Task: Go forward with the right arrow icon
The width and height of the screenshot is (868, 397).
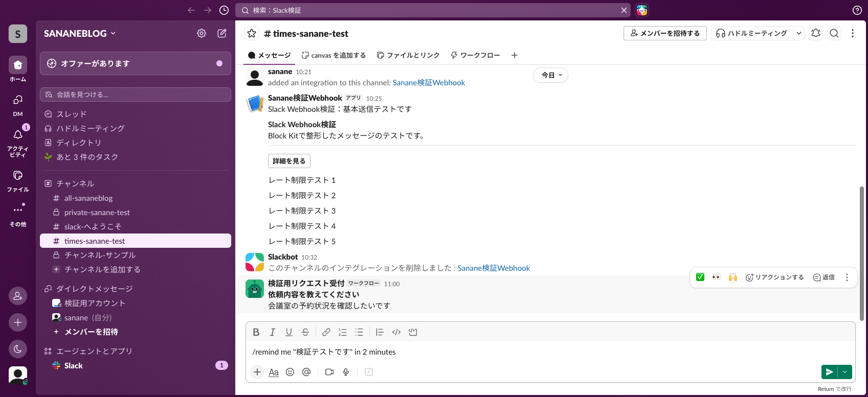Action: point(208,10)
